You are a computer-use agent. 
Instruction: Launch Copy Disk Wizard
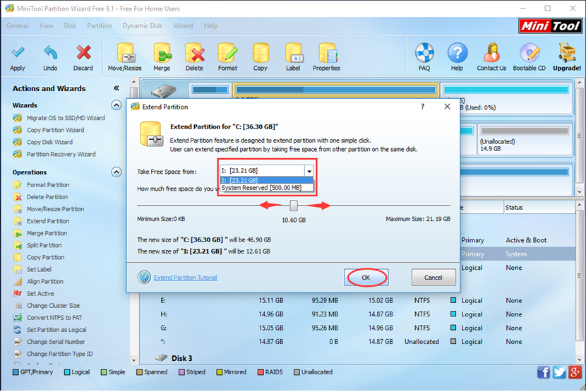click(x=49, y=142)
